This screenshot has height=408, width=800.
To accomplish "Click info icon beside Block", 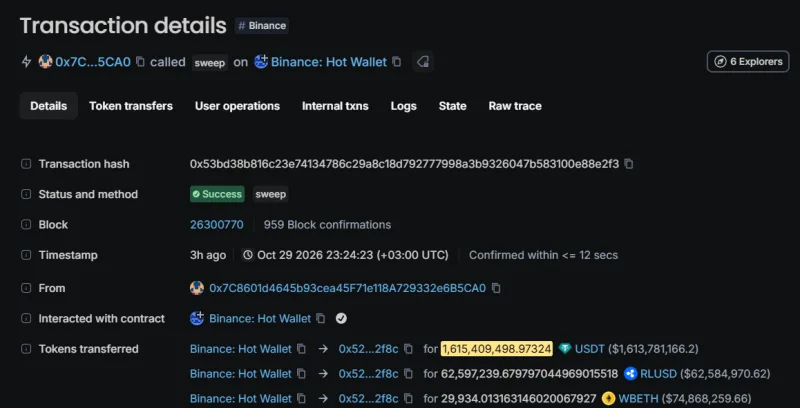I will (x=26, y=224).
